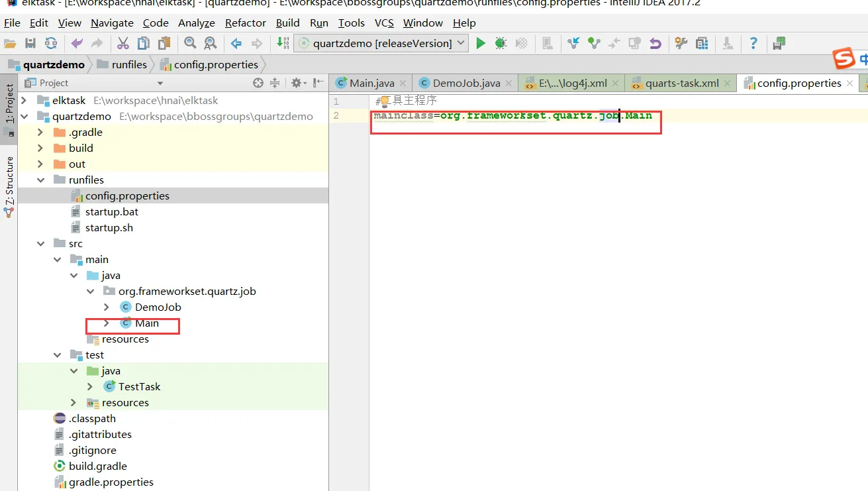This screenshot has height=491, width=868.
Task: Toggle the 1: Project tool window strip
Action: pos(9,104)
